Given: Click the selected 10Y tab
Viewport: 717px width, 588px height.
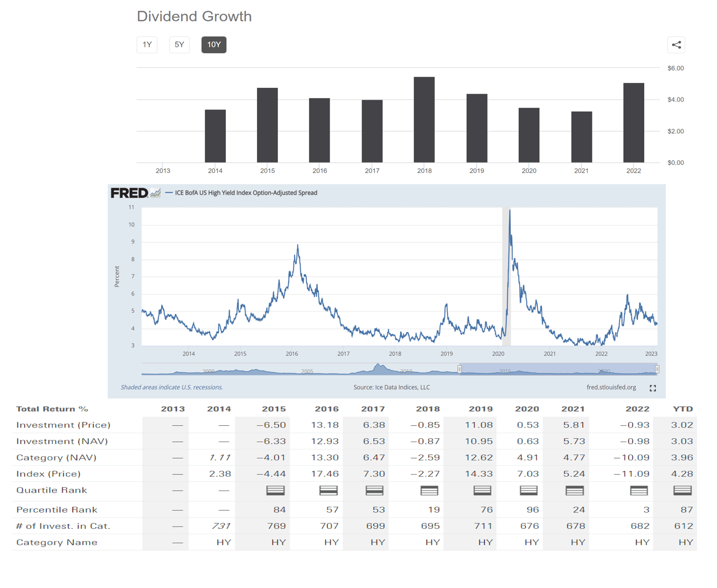Looking at the screenshot, I should [213, 45].
